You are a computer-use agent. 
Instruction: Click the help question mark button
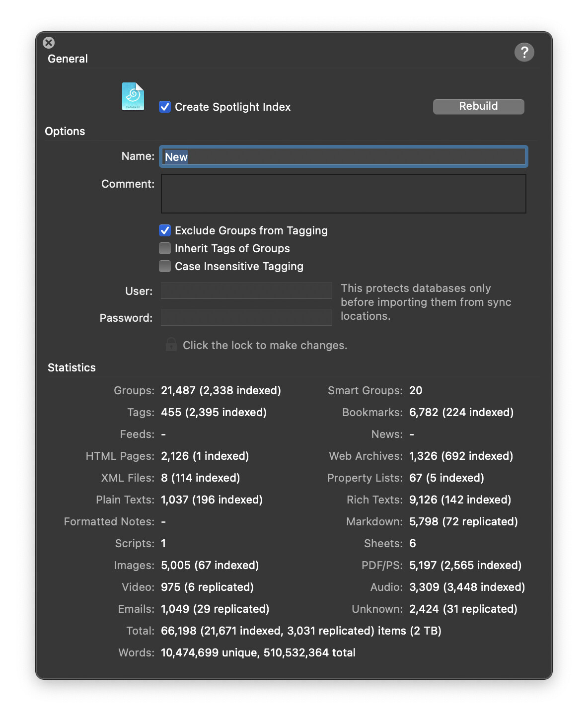(x=524, y=52)
